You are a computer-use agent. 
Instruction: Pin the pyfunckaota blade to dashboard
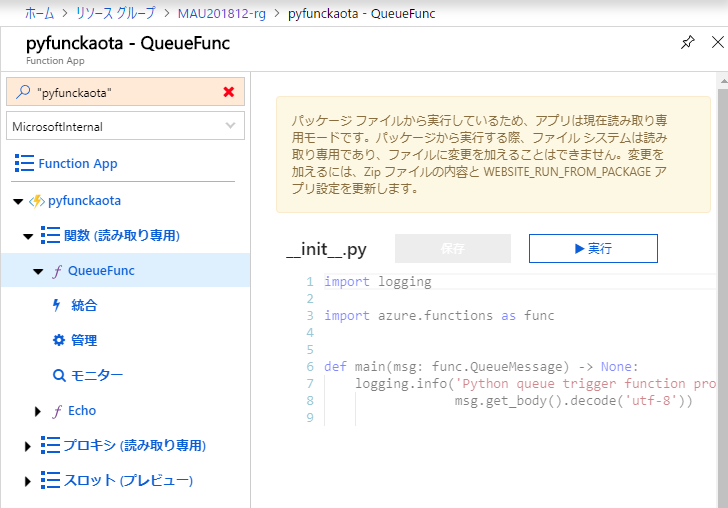coord(688,42)
